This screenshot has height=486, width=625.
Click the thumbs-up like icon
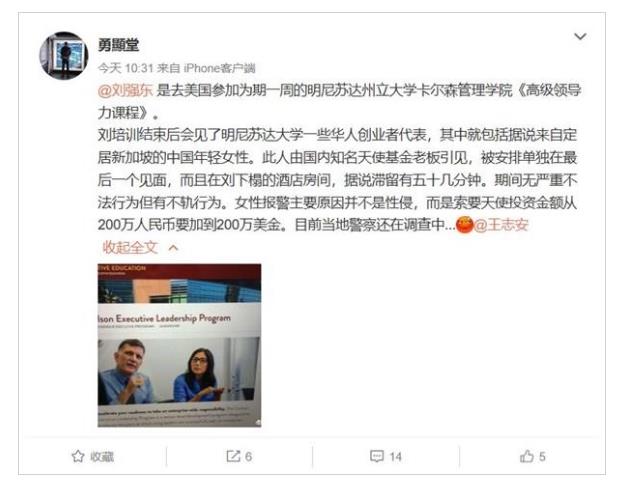[x=527, y=456]
